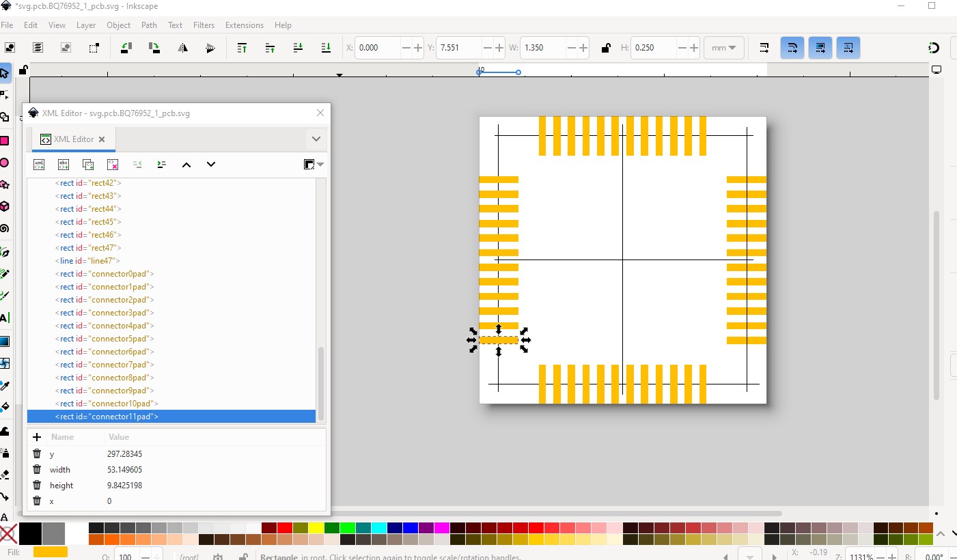Viewport: 957px width, 560px height.
Task: Open the Extensions menu
Action: [x=245, y=25]
